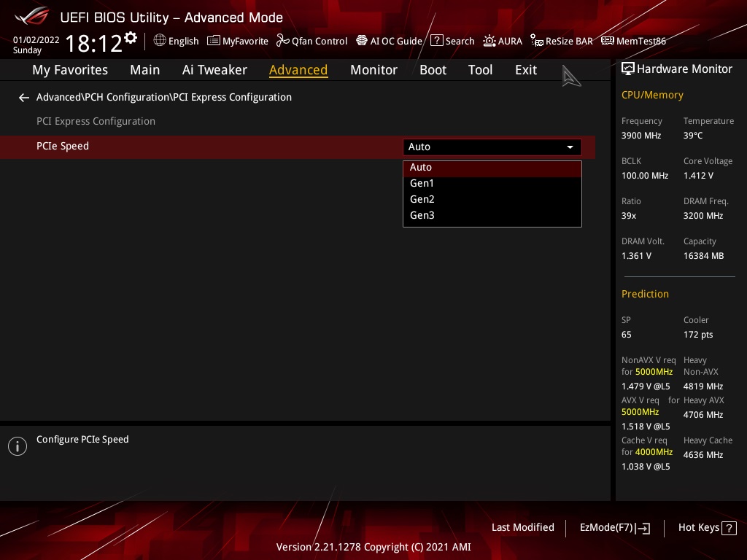The height and width of the screenshot is (560, 747).
Task: Click the Capacity value 16384 MB
Action: (x=704, y=256)
